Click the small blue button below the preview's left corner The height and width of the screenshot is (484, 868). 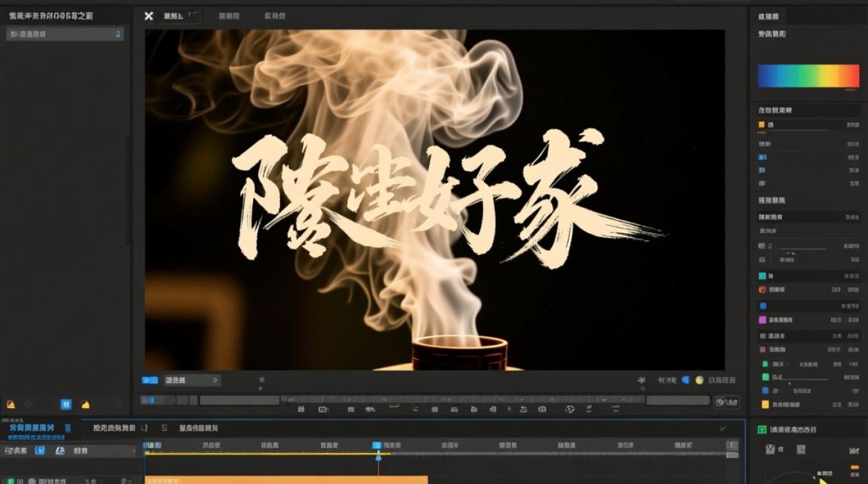coord(150,380)
